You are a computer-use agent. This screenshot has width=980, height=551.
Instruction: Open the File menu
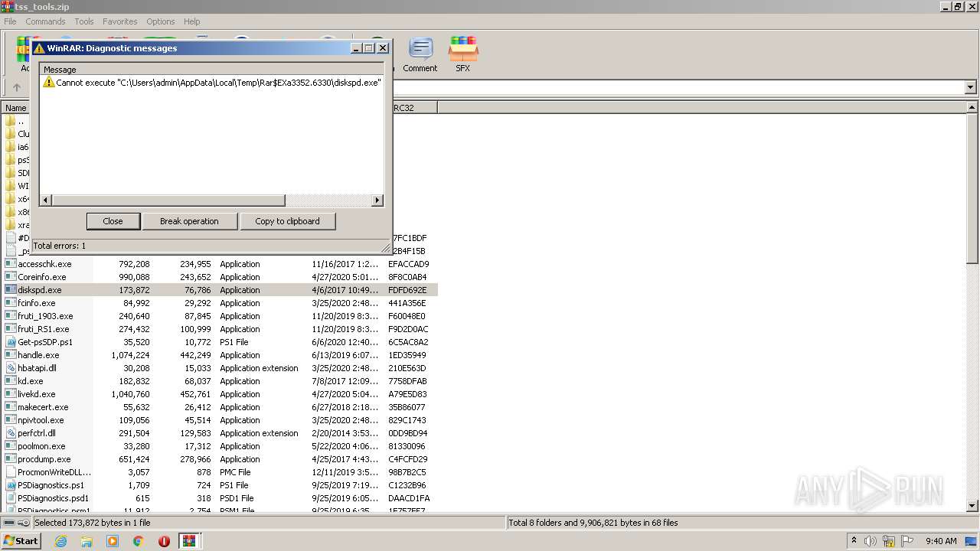pos(10,21)
